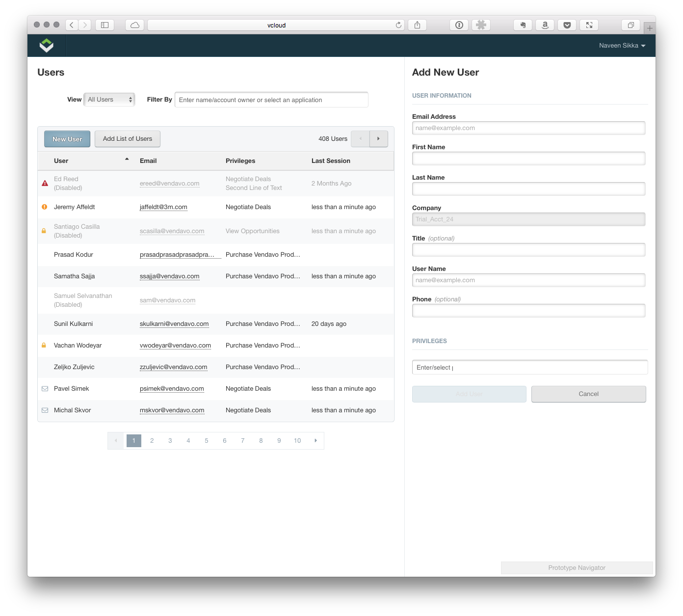Click the Safari share icon
Screen dimensions: 683x616
tap(417, 25)
